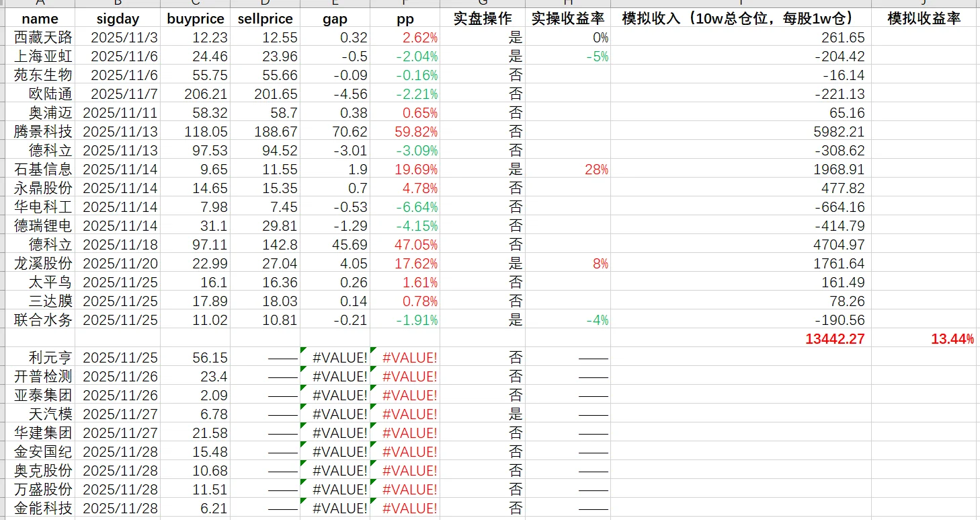Screen dimensions: 980x520
Task: Select the red total cell 13442.27
Action: 740,338
